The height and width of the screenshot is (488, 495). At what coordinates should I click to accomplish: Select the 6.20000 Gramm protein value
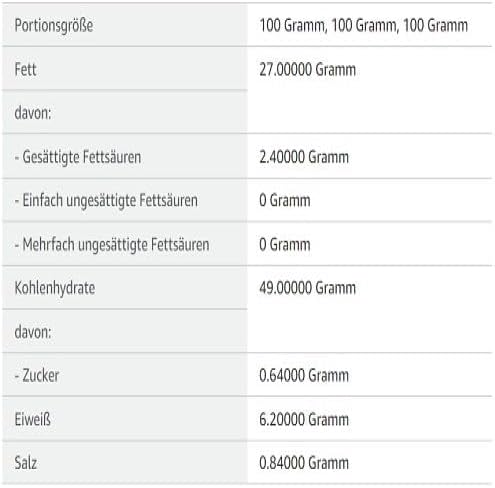[x=304, y=419]
